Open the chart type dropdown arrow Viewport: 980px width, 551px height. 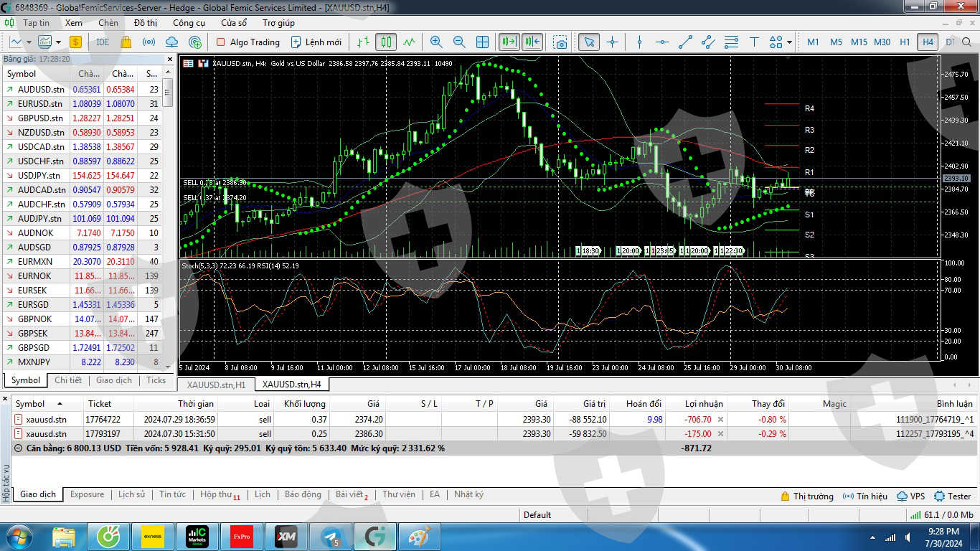tap(29, 42)
